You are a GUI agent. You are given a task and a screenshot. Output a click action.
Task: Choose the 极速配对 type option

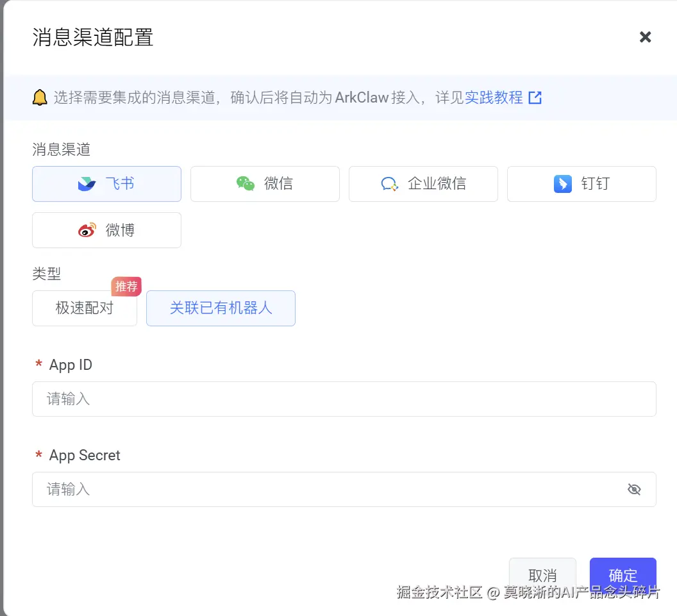pos(85,308)
